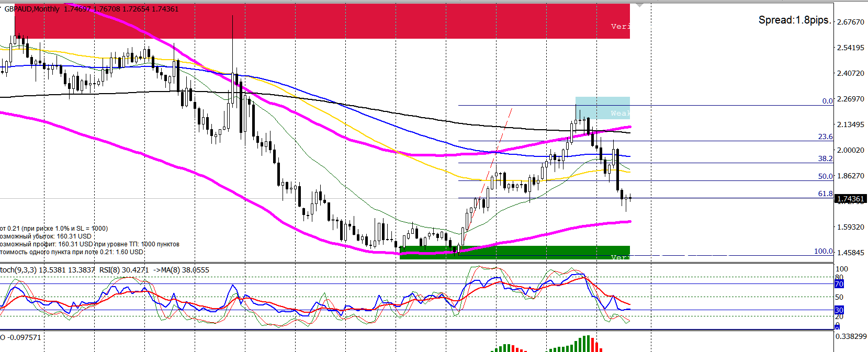Image resolution: width=868 pixels, height=352 pixels.
Task: Click the 1.45845 price axis label
Action: click(x=851, y=253)
